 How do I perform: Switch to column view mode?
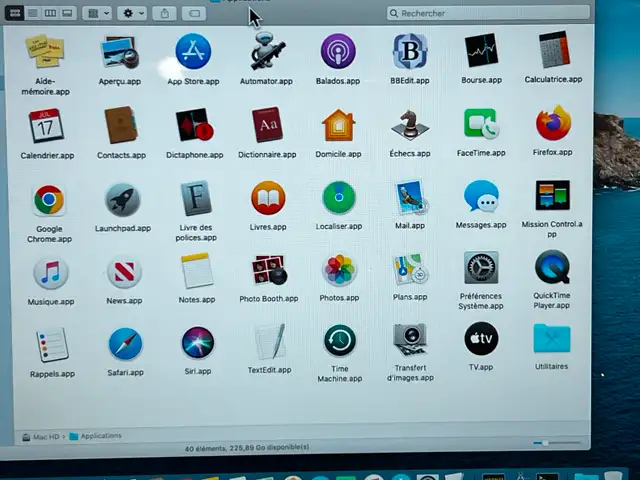[x=50, y=13]
